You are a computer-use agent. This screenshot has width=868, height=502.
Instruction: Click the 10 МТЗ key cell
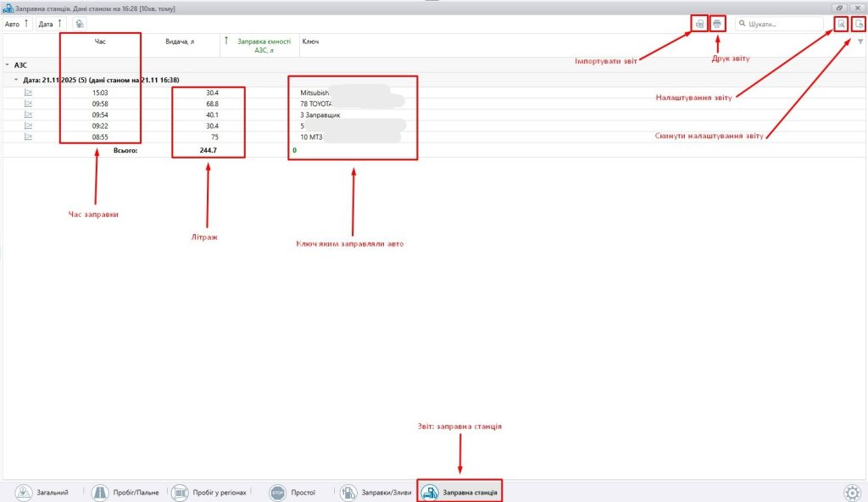[311, 137]
